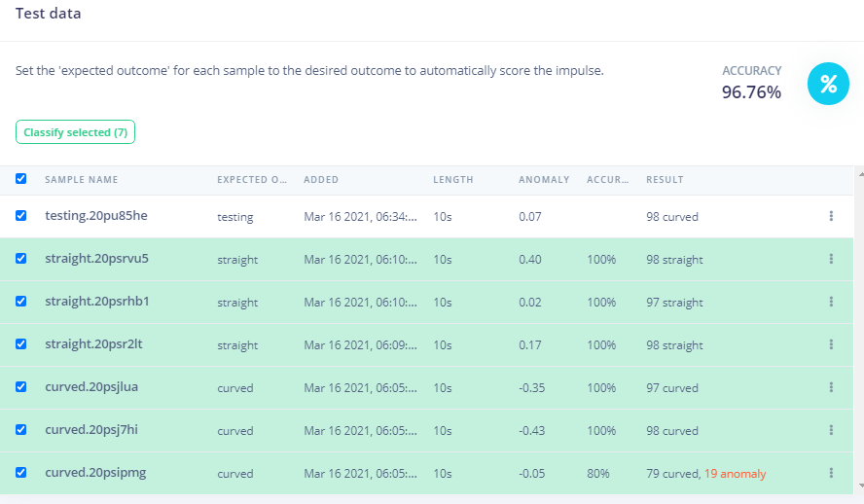Select the straight.20psrvu5 sample name
864x504 pixels.
tap(96, 260)
